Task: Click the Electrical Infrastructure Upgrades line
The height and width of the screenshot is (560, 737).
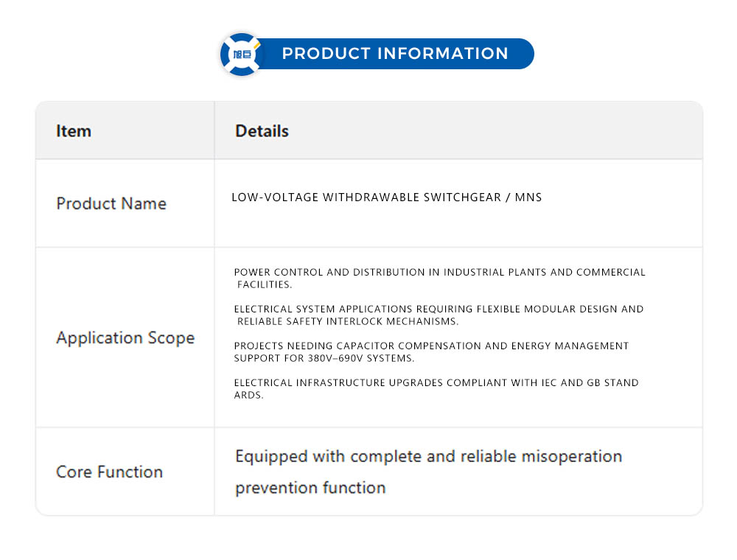Action: click(436, 383)
